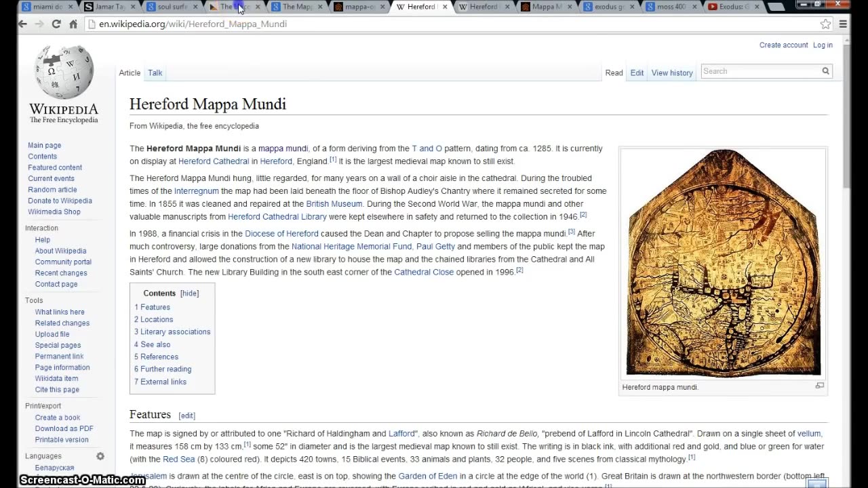
Task: Open the Cathedral Close link
Action: point(424,272)
